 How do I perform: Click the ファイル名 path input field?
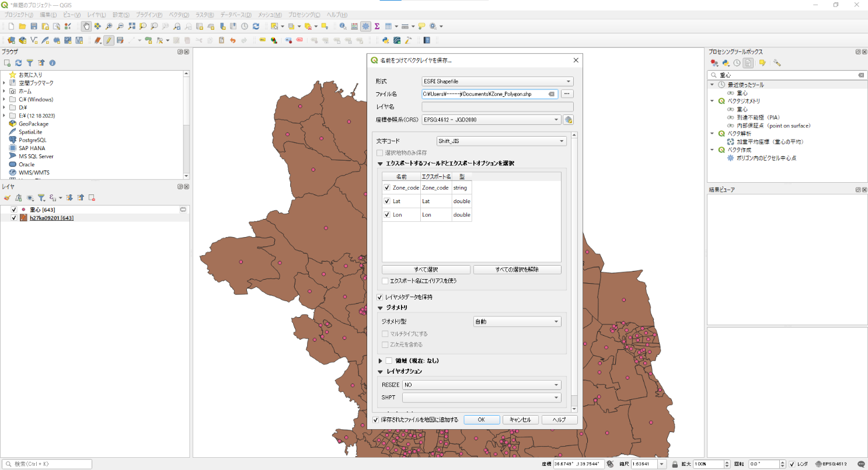484,94
